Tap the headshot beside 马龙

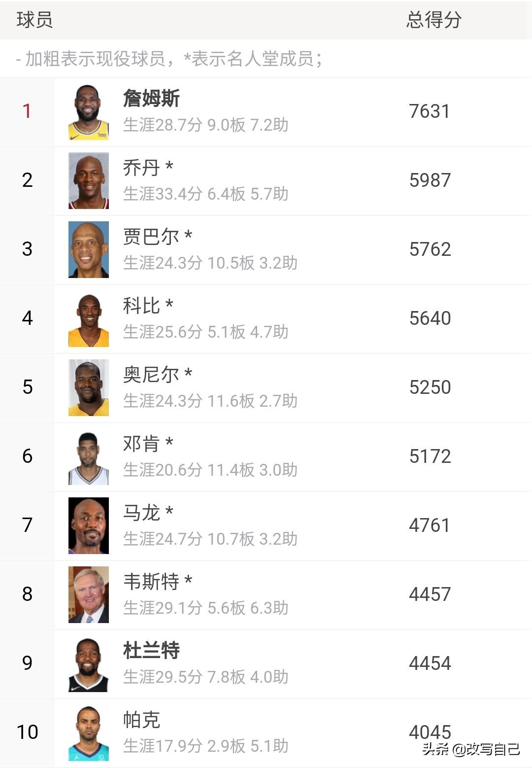(89, 526)
